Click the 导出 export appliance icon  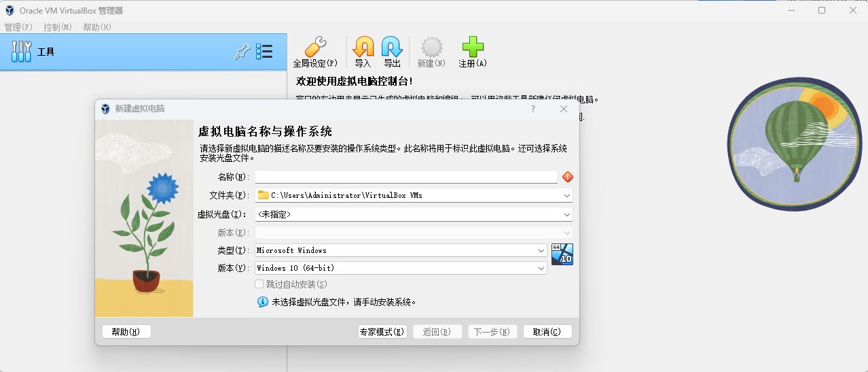(x=392, y=47)
